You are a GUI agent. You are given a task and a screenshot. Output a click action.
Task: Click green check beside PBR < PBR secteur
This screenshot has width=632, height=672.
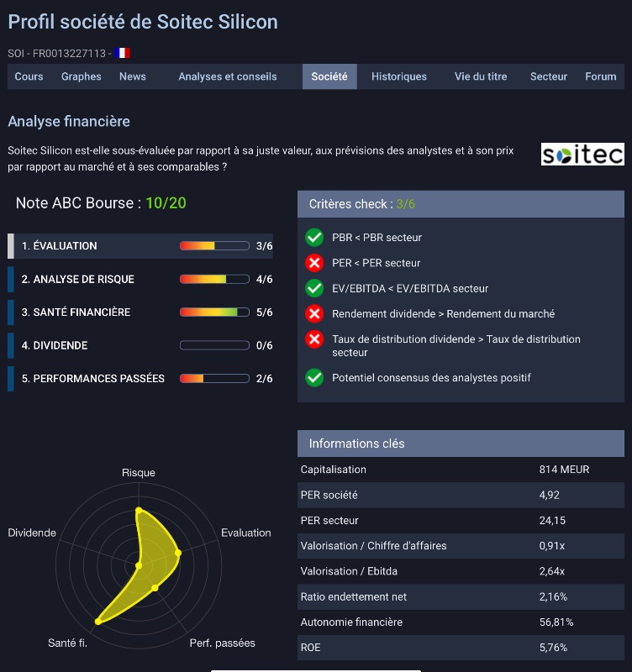pyautogui.click(x=314, y=238)
